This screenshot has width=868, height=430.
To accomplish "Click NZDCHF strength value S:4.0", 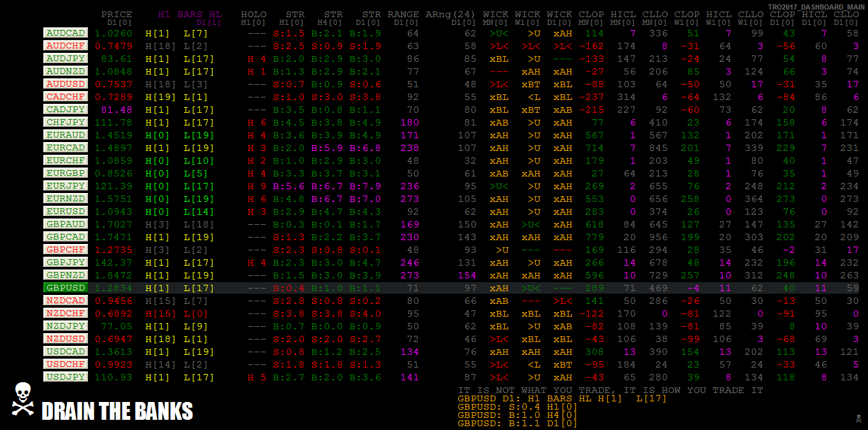I will pyautogui.click(x=365, y=313).
